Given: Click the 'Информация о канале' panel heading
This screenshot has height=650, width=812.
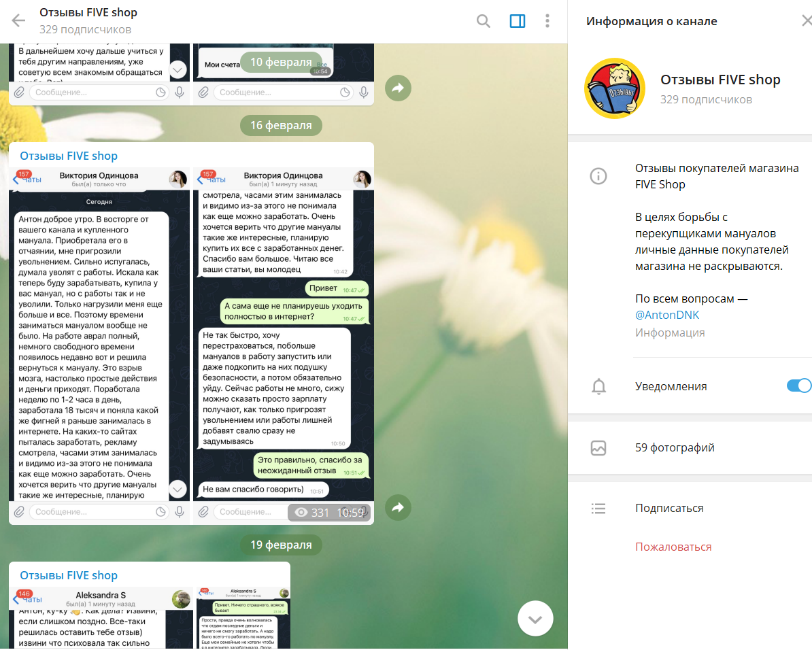Looking at the screenshot, I should click(x=652, y=21).
